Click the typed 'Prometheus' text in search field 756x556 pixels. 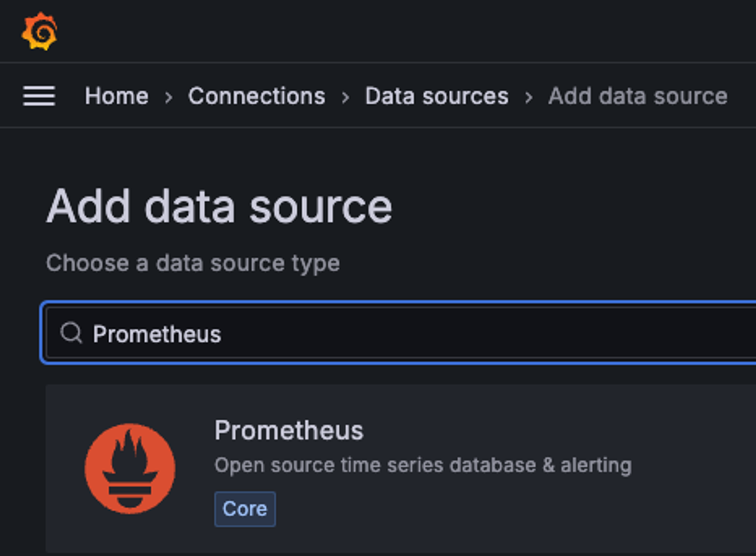point(157,334)
